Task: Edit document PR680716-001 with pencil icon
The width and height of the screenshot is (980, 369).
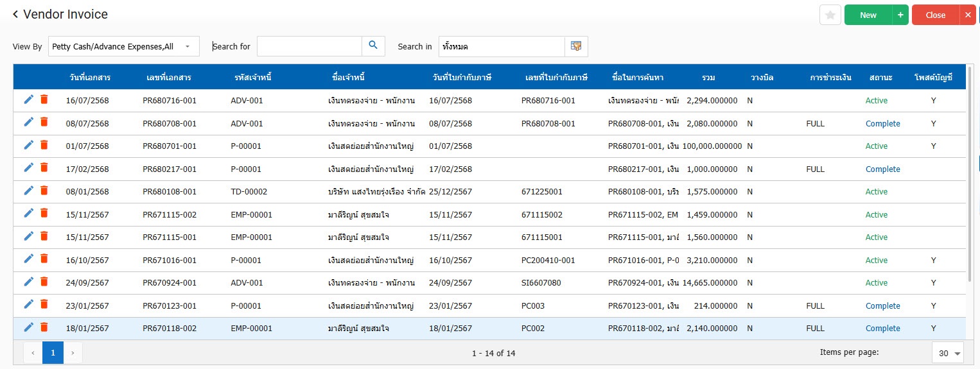Action: click(x=28, y=99)
